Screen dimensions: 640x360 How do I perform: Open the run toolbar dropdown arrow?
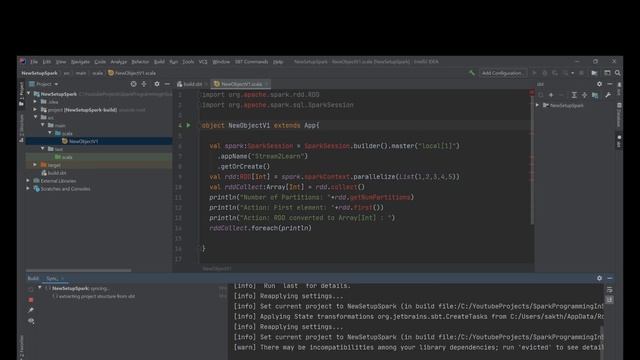click(573, 73)
